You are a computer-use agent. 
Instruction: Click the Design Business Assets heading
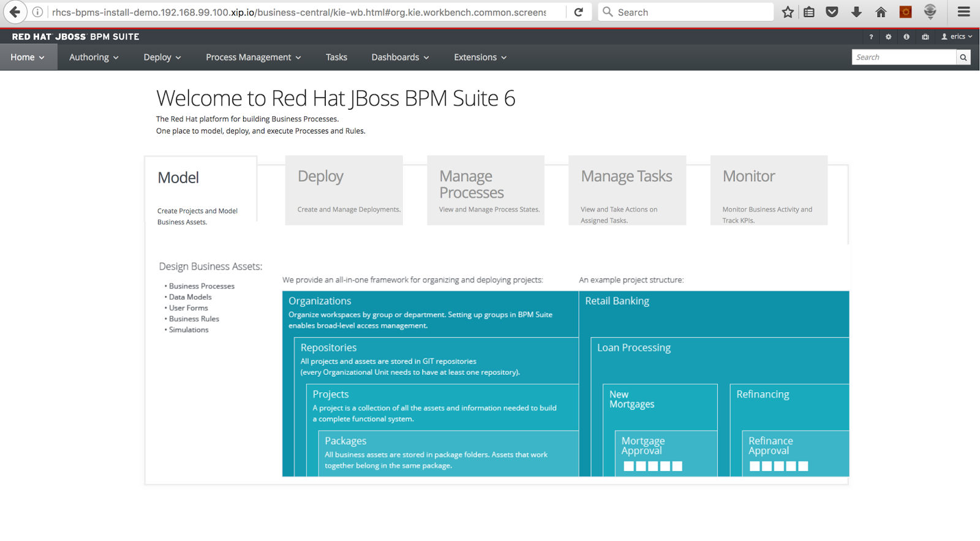(211, 267)
